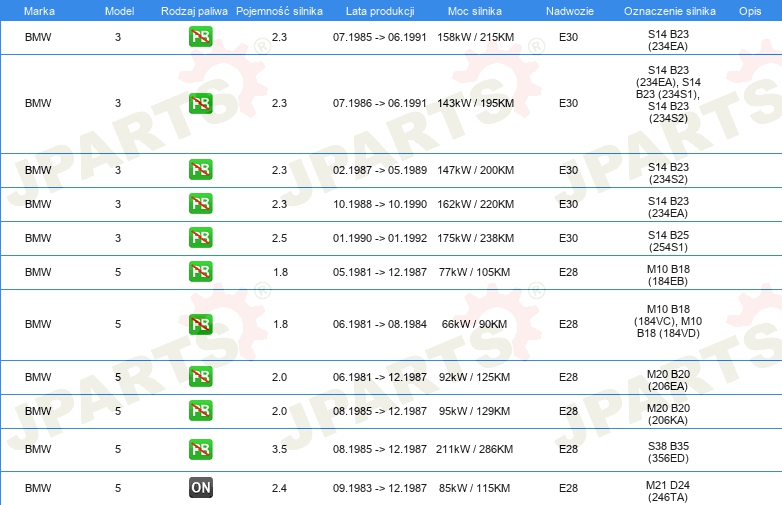Click model 5 in the 66kW / 90KM row
Image resolution: width=782 pixels, height=505 pixels.
coord(118,324)
